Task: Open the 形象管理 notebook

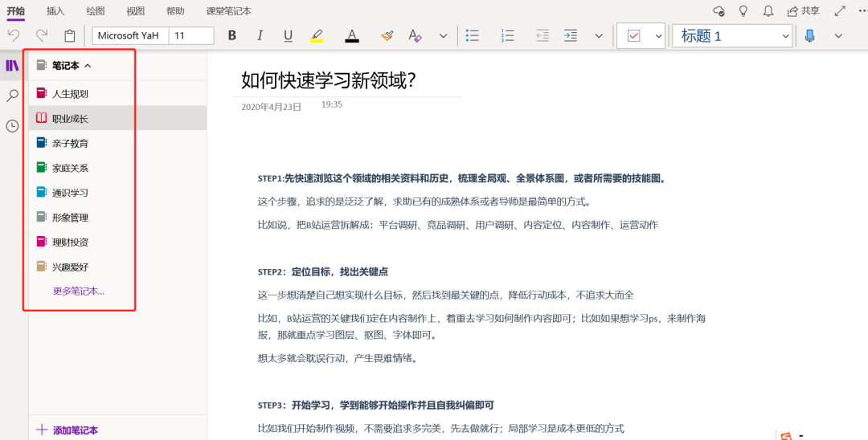Action: (x=117, y=218)
